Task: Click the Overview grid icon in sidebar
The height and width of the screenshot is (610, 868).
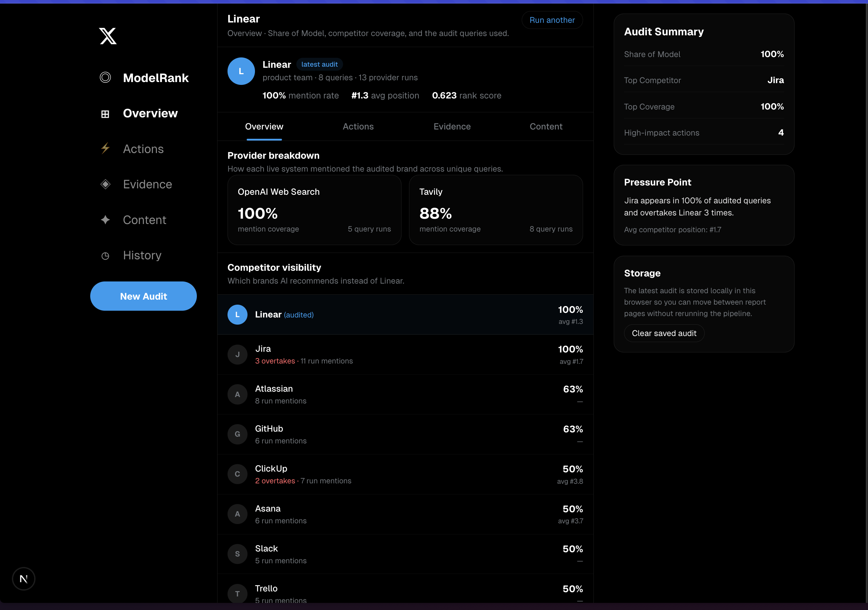Action: coord(105,114)
